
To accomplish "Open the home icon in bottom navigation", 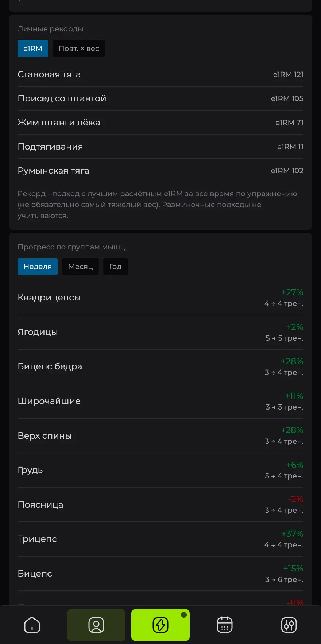I will [x=32, y=625].
